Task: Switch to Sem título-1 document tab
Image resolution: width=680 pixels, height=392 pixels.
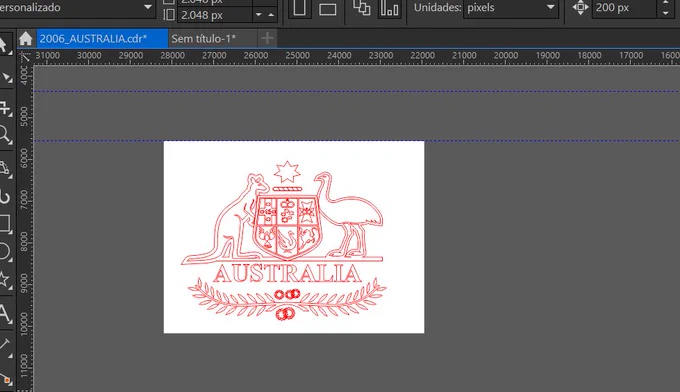Action: pyautogui.click(x=212, y=39)
